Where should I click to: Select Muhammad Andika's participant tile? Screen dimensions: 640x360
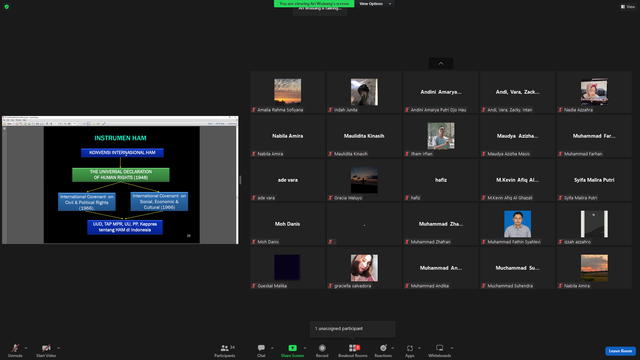[441, 268]
